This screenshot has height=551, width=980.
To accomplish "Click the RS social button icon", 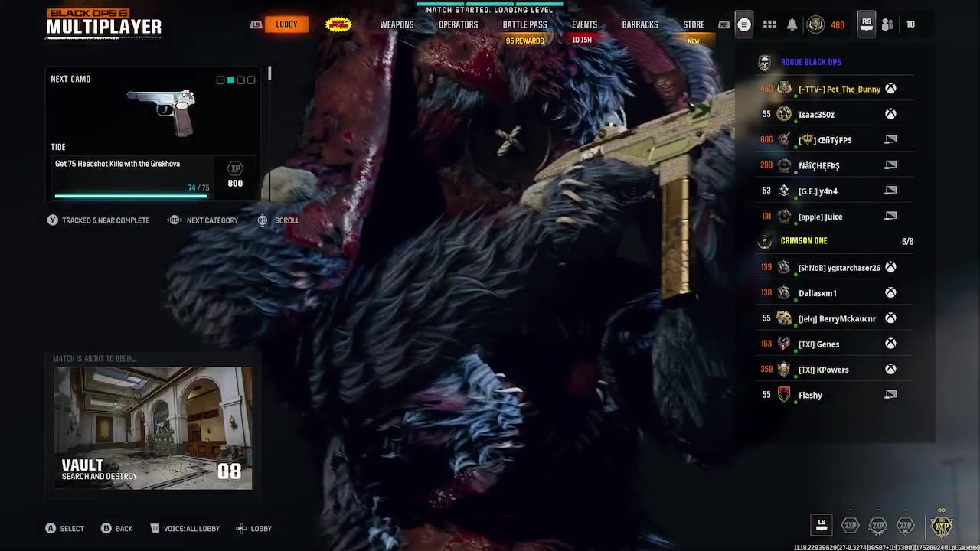I will pyautogui.click(x=867, y=24).
